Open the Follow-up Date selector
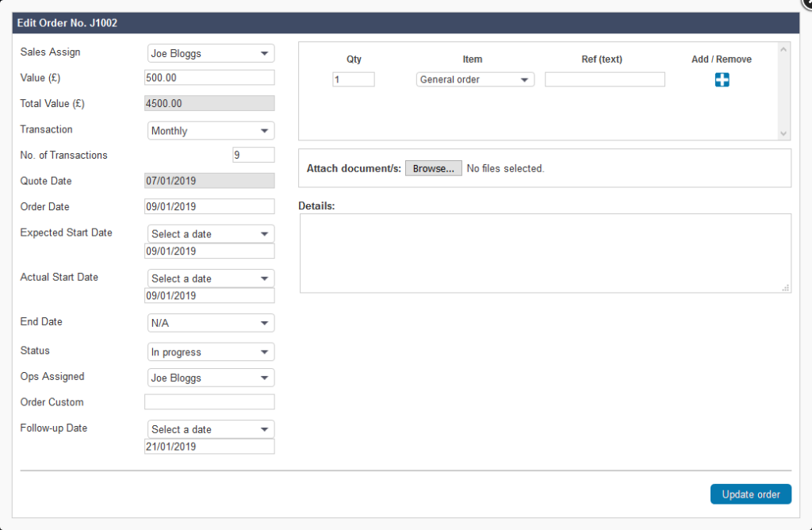812x530 pixels. (x=209, y=428)
